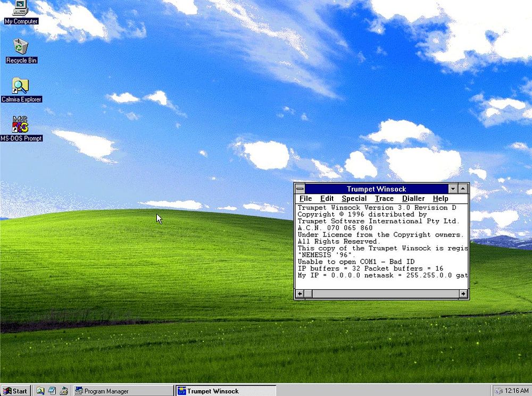Image resolution: width=532 pixels, height=396 pixels.
Task: Click the notepad quick-launch icon on taskbar
Action: [52, 391]
